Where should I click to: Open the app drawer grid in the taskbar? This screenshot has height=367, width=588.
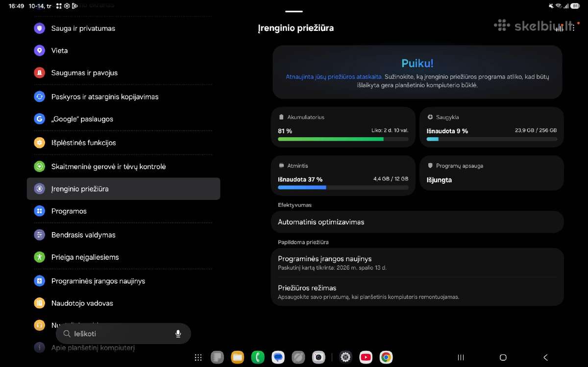pyautogui.click(x=198, y=358)
